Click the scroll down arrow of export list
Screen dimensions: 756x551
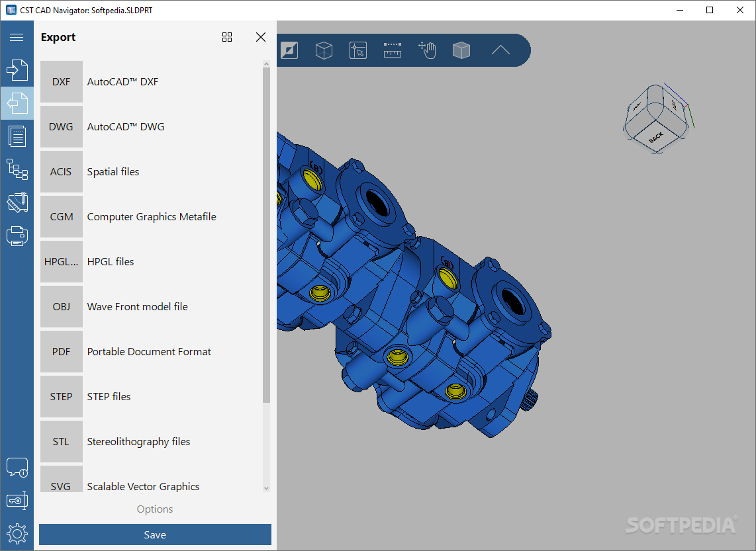267,488
